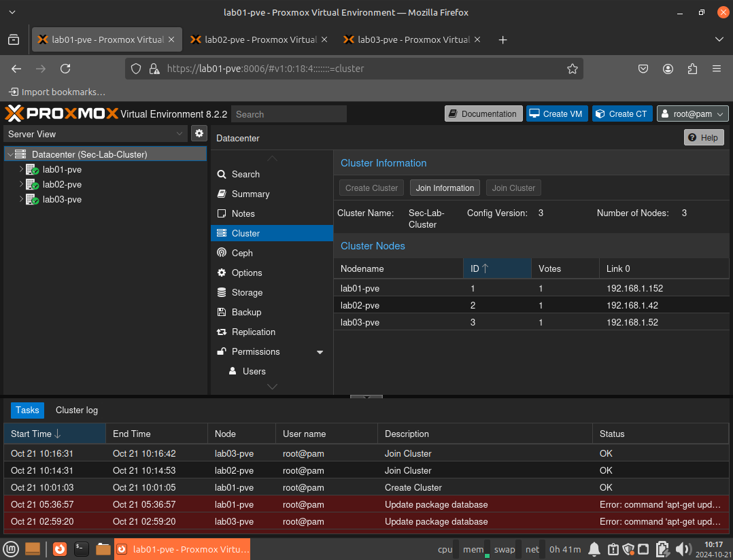Image resolution: width=733 pixels, height=560 pixels.
Task: Click the browser back arrow
Action: pos(16,69)
